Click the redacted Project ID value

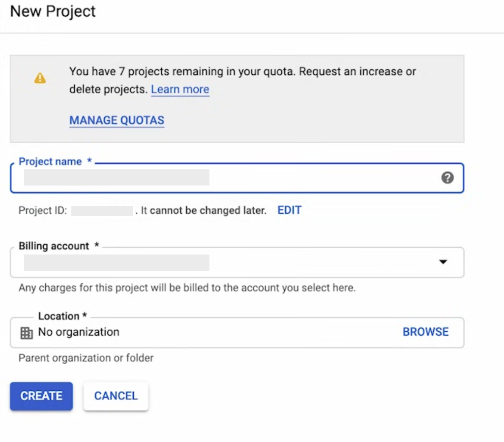coord(102,211)
